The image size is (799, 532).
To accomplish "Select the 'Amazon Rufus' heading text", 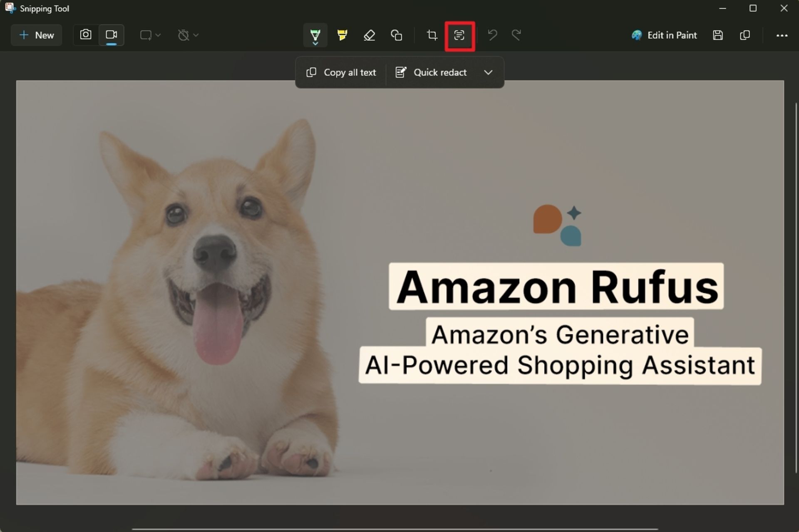I will point(557,287).
